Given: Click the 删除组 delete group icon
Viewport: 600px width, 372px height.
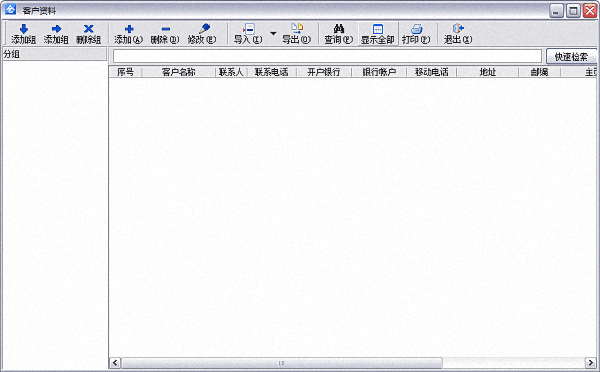Looking at the screenshot, I should tap(89, 29).
